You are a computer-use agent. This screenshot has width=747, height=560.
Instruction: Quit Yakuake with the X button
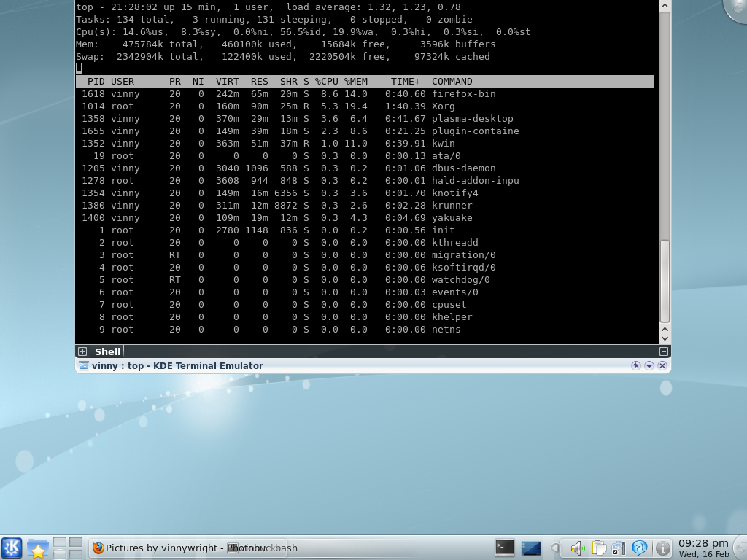pos(662,366)
